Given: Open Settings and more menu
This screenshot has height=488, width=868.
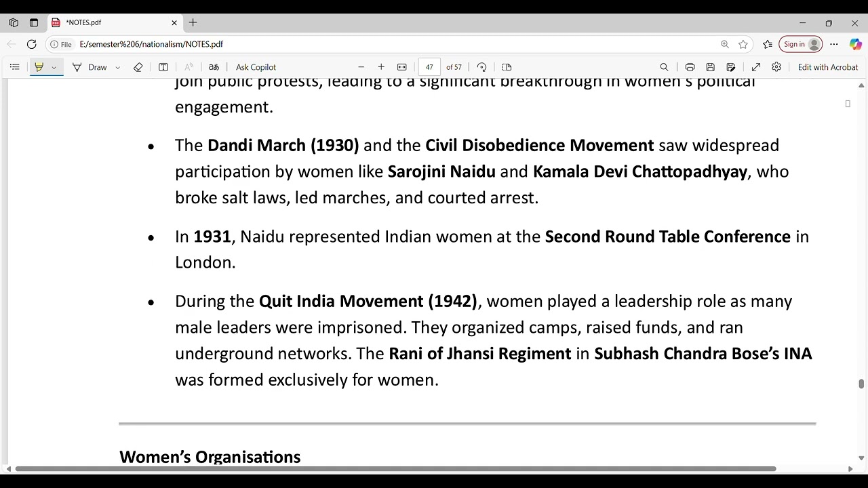Looking at the screenshot, I should [x=834, y=44].
